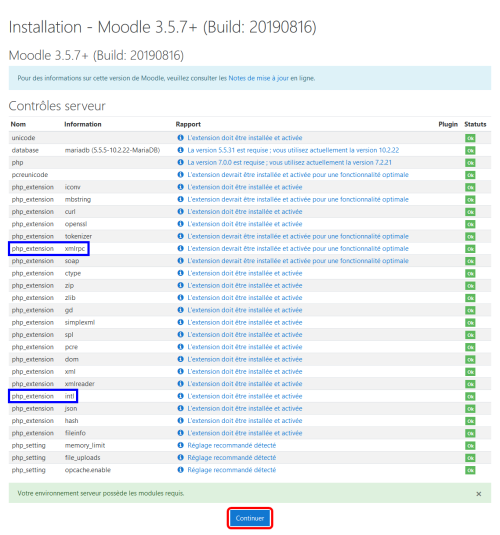
Task: Click the OK status badge in the xmlrpc row
Action: click(x=470, y=249)
